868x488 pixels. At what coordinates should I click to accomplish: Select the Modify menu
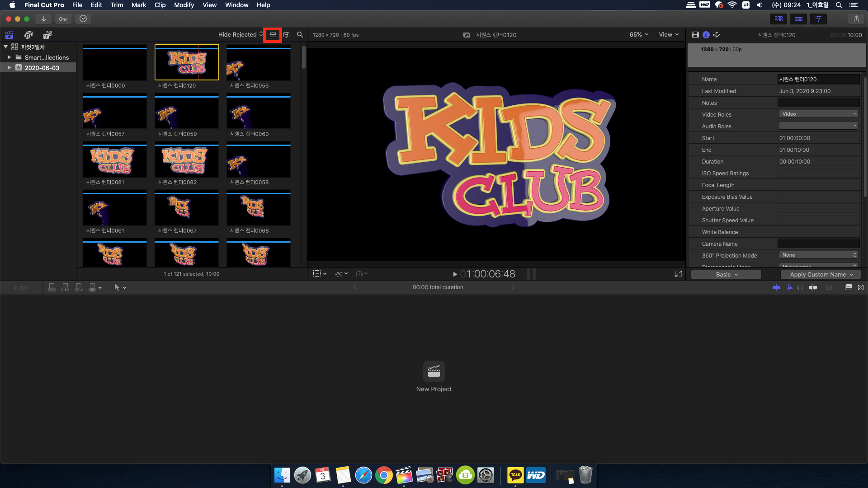pyautogui.click(x=184, y=5)
